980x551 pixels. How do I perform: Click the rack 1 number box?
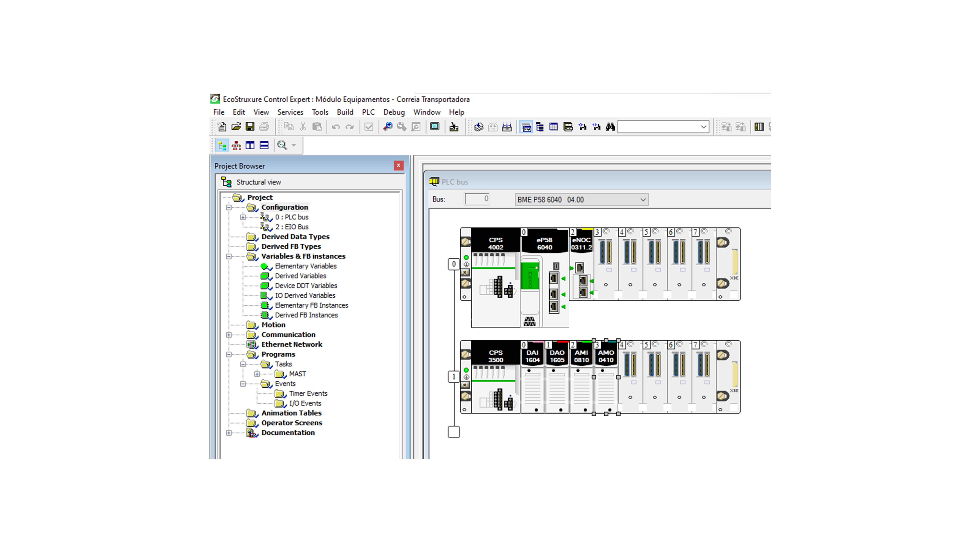coord(454,377)
